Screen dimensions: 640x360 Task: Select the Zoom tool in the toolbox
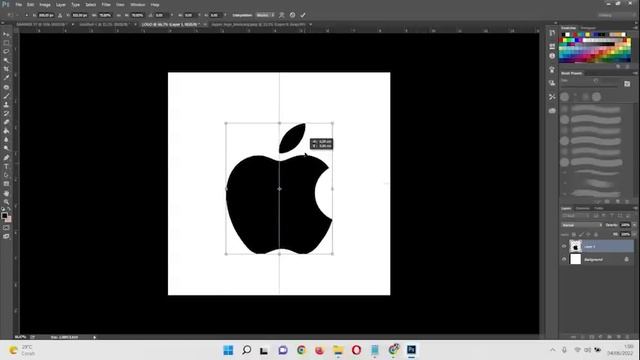click(x=6, y=202)
